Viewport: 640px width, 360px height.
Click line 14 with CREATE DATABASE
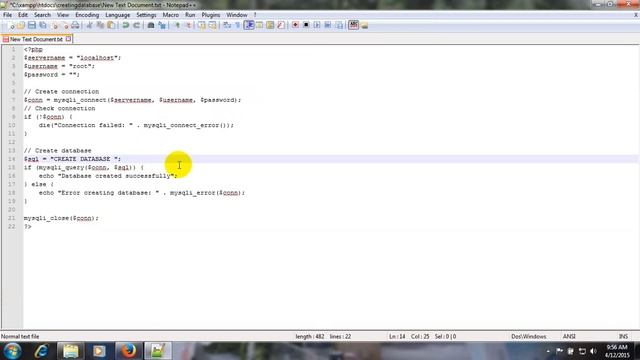coord(72,159)
